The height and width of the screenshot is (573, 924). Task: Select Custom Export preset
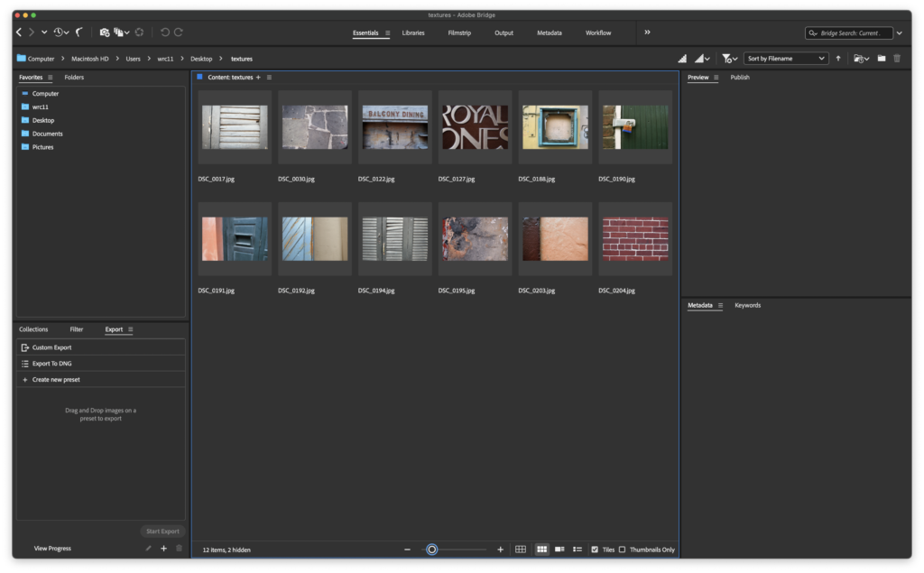(51, 347)
